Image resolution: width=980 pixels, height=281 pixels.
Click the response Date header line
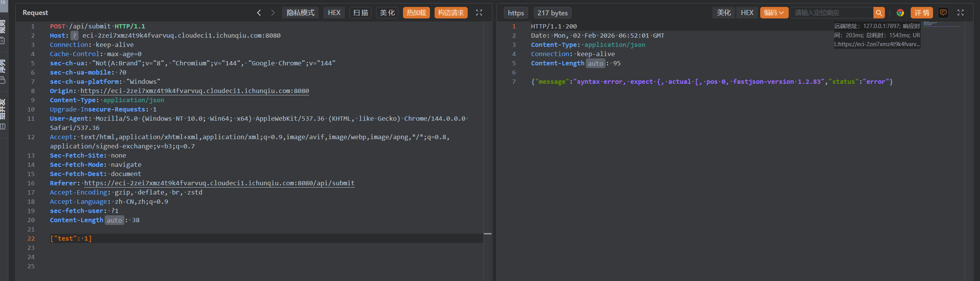pos(598,35)
